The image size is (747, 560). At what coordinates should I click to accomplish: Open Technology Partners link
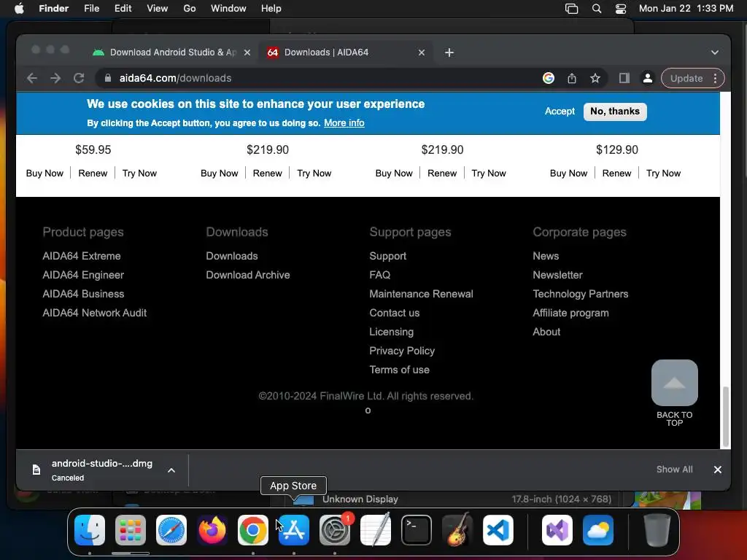coord(580,294)
